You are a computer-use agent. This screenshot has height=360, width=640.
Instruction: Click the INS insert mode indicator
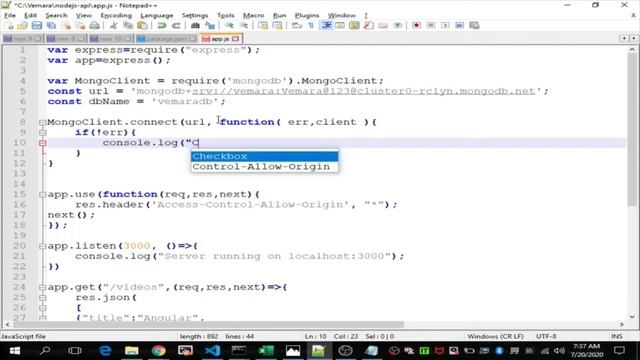[x=617, y=336]
